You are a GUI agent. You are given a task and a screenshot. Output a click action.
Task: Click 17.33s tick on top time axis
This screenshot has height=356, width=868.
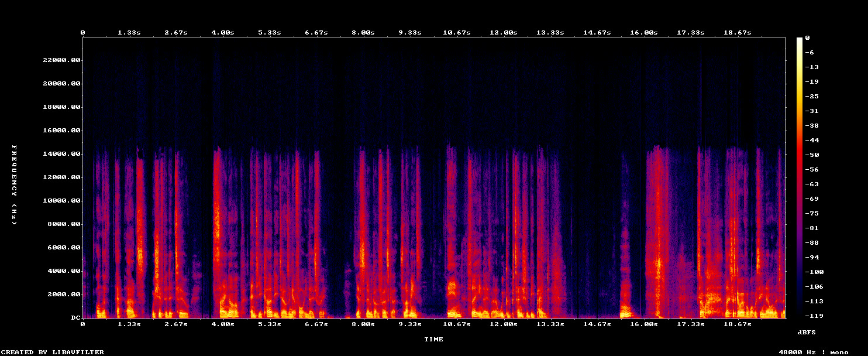pos(691,33)
